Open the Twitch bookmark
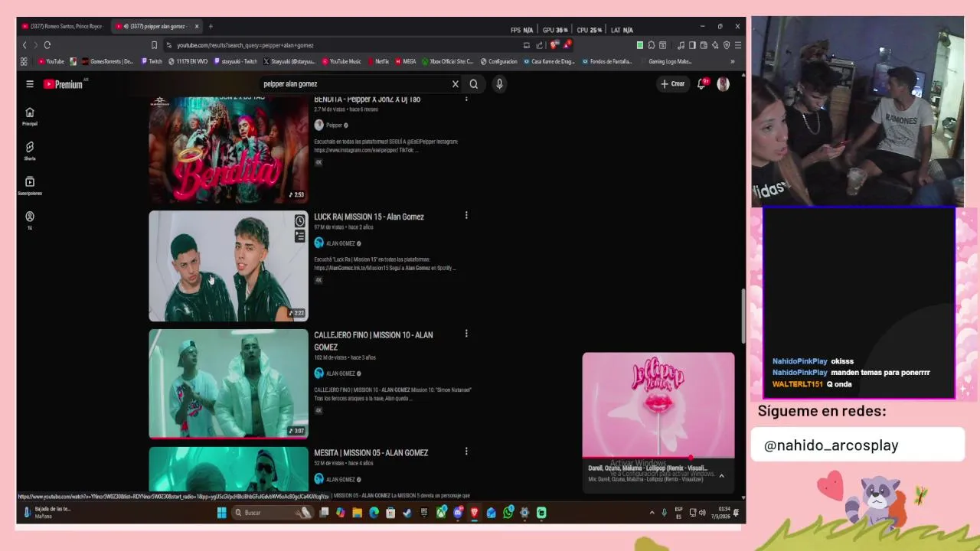Viewport: 980px width, 551px height. (x=151, y=61)
